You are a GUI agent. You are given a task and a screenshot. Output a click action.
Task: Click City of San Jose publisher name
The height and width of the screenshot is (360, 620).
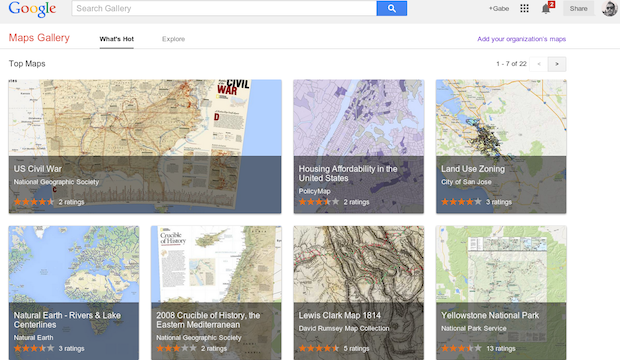tap(466, 182)
